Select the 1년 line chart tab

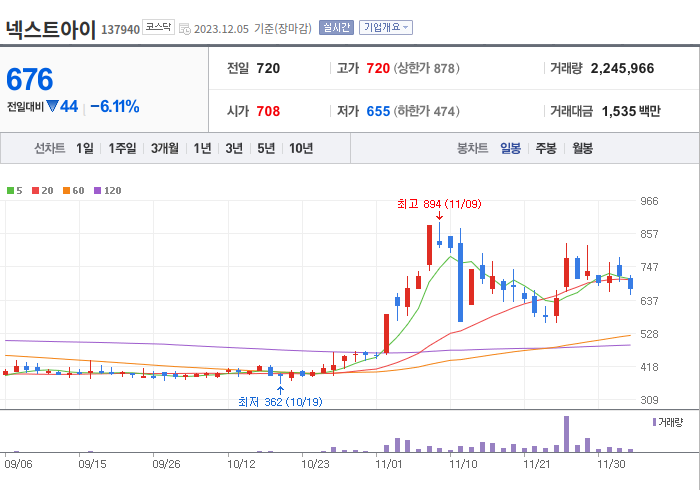click(x=202, y=148)
